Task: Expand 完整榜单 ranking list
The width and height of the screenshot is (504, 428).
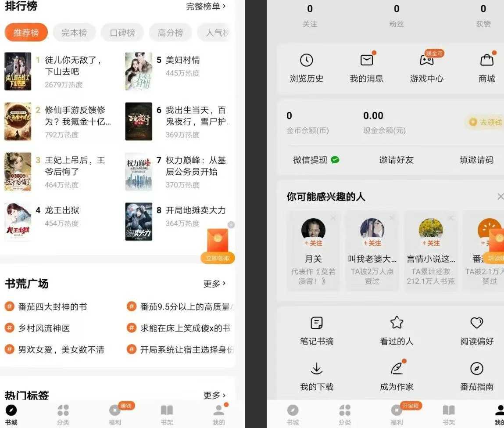Action: click(206, 7)
